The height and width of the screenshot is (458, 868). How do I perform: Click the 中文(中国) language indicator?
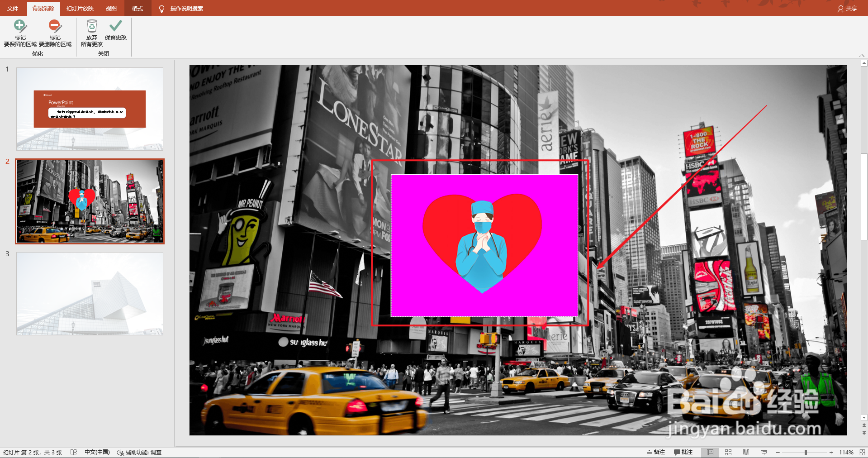click(x=97, y=452)
